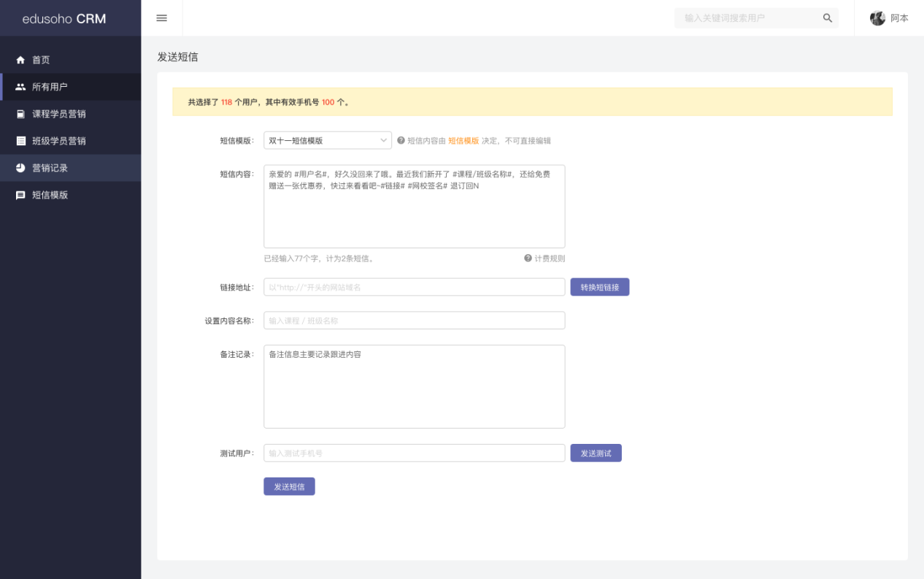Click the search magnifier icon
This screenshot has width=924, height=579.
point(827,18)
